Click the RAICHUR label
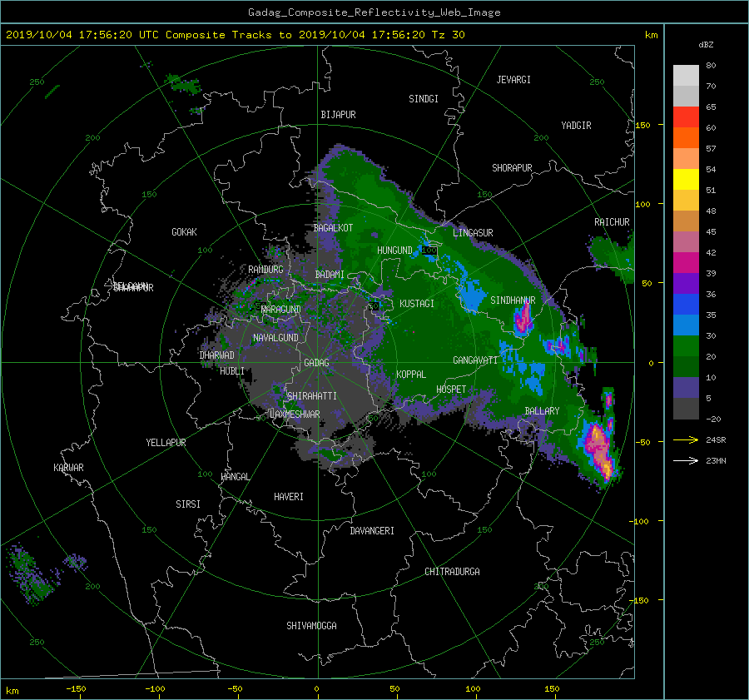This screenshot has height=700, width=749. pos(612,222)
